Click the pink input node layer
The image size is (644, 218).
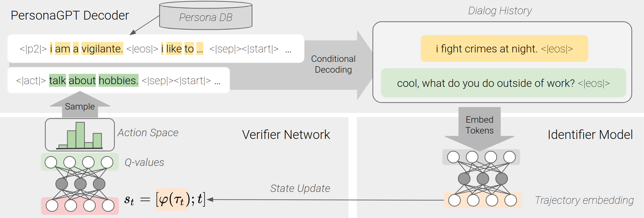(x=80, y=205)
